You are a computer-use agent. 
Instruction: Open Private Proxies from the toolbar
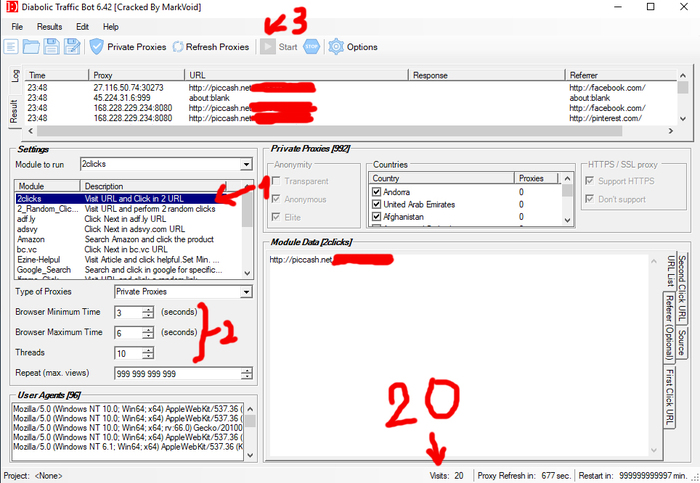tap(127, 46)
